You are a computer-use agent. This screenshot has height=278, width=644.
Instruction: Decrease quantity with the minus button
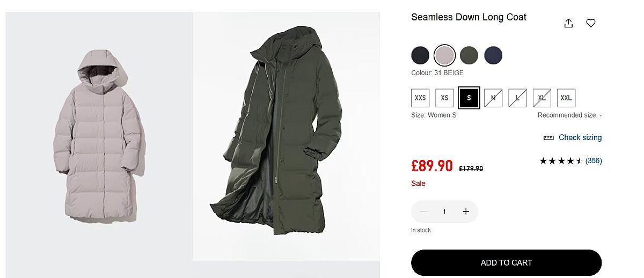423,211
